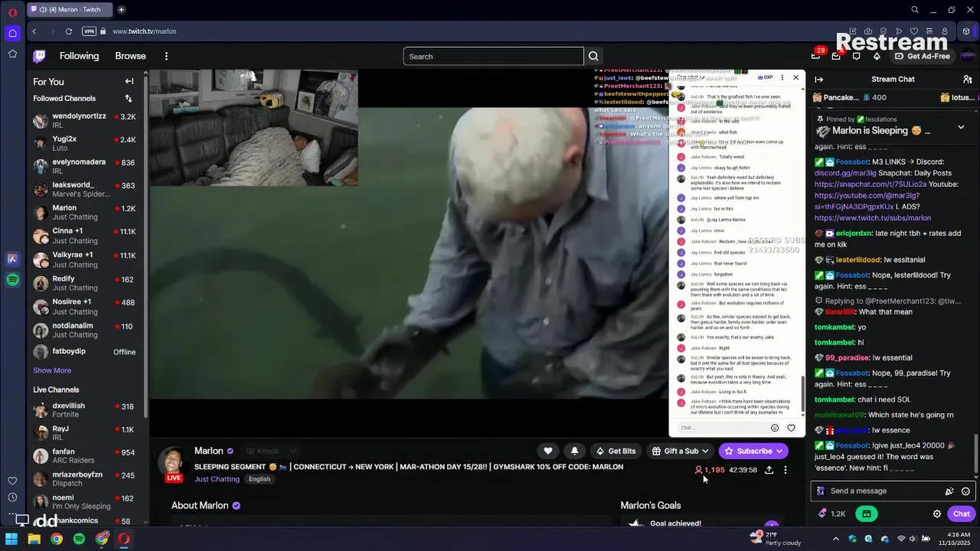Click the bell notification button under video
This screenshot has height=551, width=980.
pyautogui.click(x=574, y=452)
